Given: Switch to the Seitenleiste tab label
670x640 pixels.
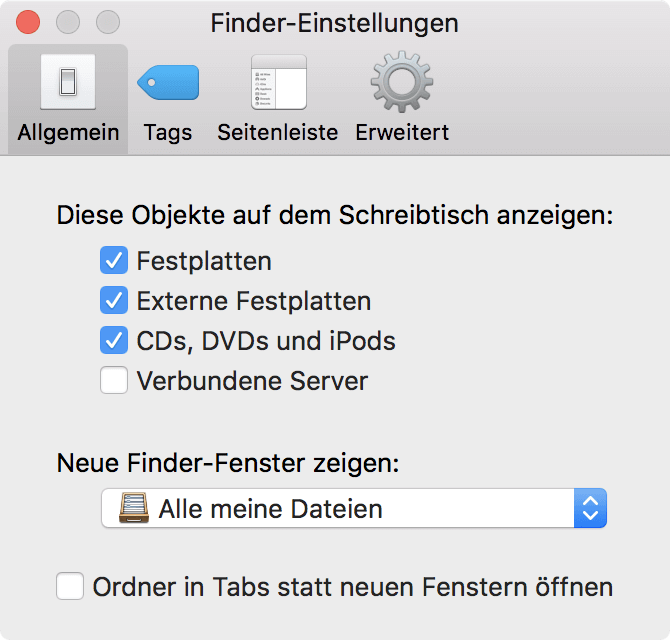Looking at the screenshot, I should coord(278,132).
